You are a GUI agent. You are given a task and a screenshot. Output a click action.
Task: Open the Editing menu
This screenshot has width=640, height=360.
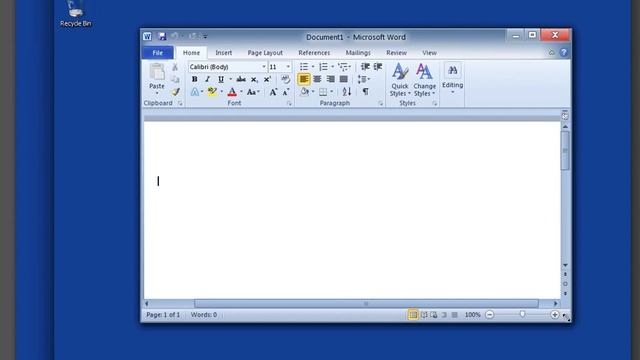click(452, 78)
